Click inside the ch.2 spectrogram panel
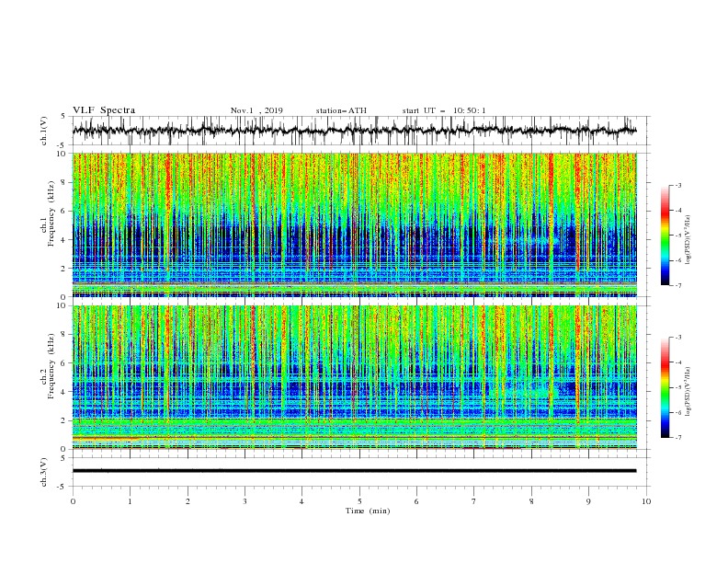 coord(354,377)
